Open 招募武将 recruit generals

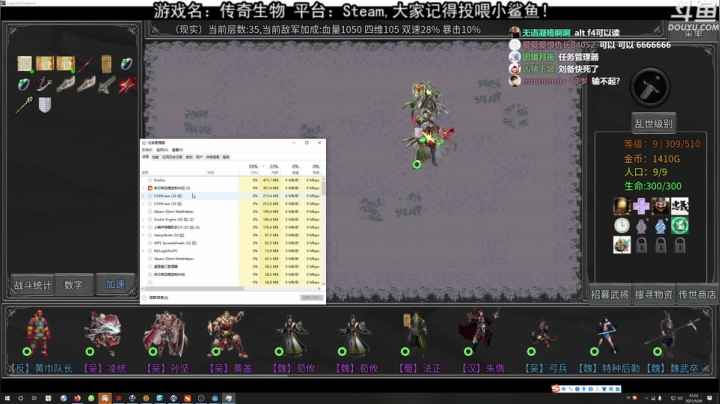click(x=609, y=294)
